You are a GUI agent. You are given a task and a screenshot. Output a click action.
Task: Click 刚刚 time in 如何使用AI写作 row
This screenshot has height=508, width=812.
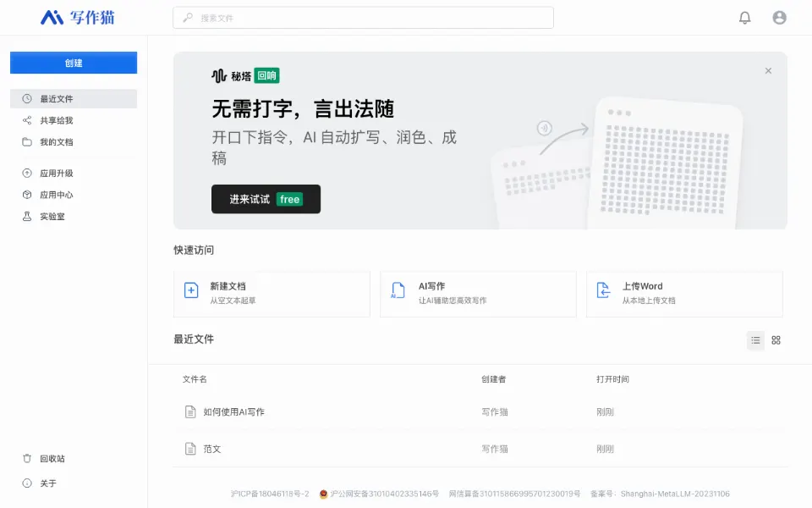point(605,412)
